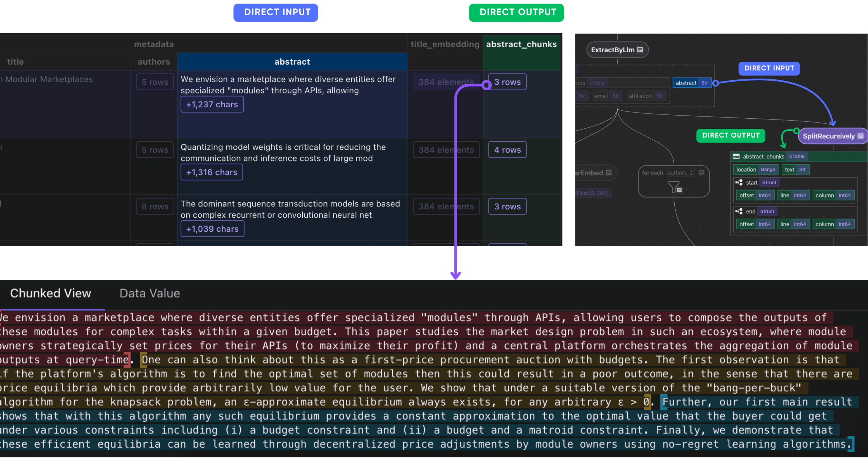The height and width of the screenshot is (458, 868).
Task: Click the abstract_chunks column header
Action: pos(521,44)
